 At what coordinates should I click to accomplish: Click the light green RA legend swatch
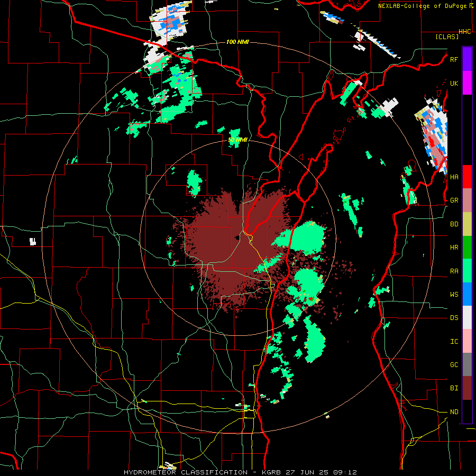coord(467,271)
